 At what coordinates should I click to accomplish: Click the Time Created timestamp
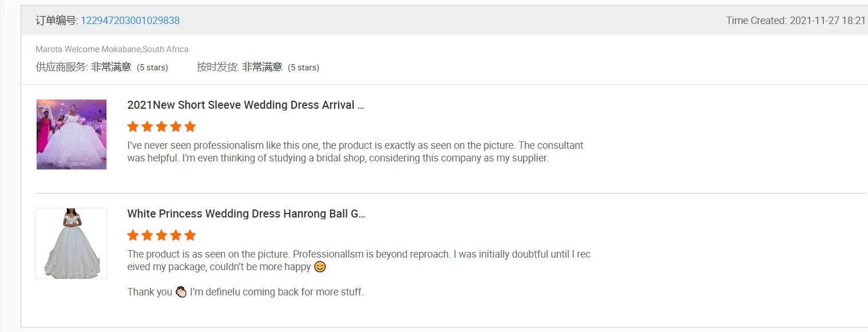pos(795,21)
